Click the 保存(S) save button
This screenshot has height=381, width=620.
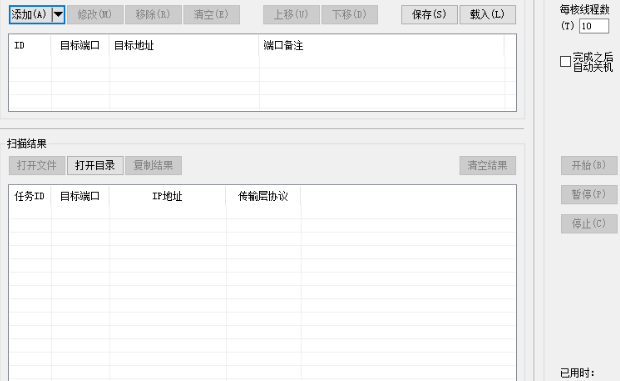[x=429, y=15]
